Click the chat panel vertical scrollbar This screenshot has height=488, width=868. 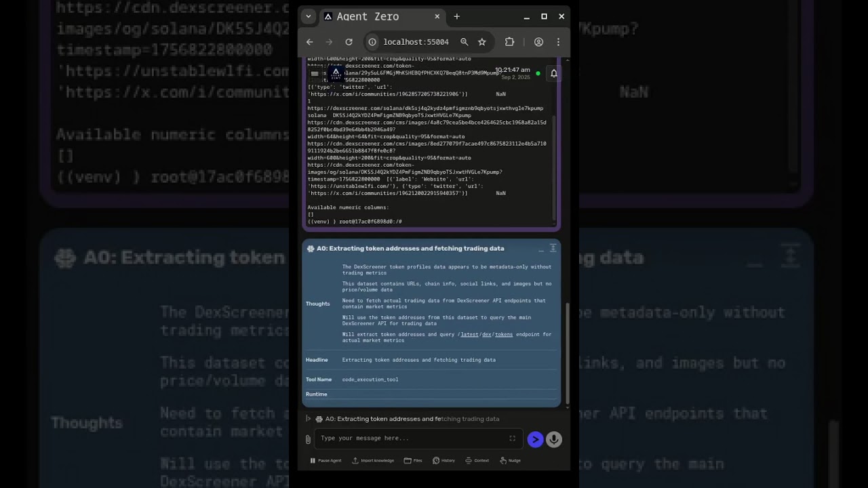pyautogui.click(x=567, y=352)
